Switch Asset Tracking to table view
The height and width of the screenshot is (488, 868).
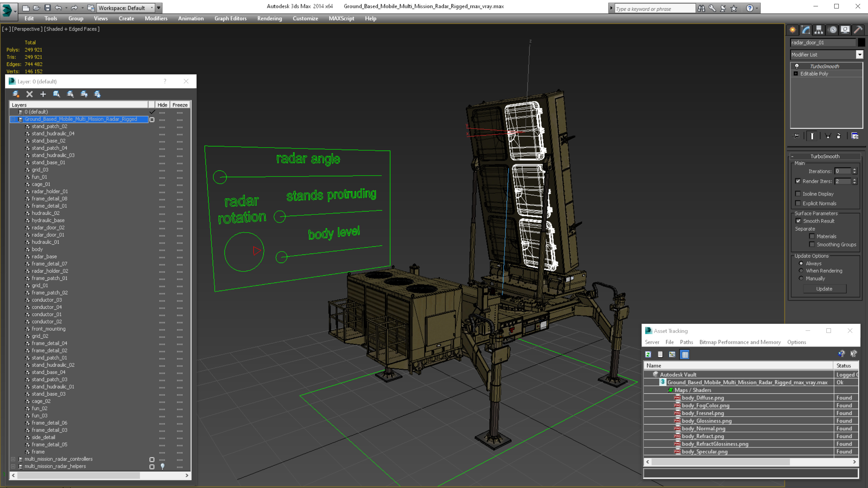coord(685,354)
